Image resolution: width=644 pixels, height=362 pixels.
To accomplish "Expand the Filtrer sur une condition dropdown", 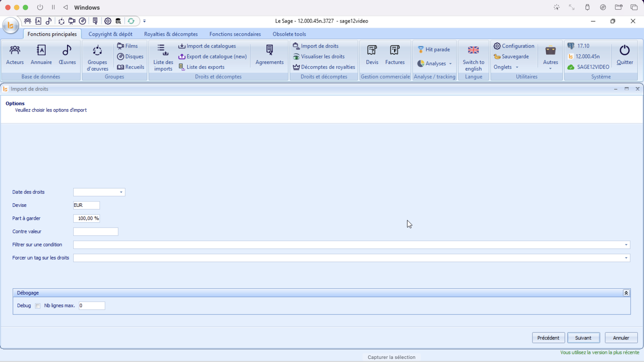I will (626, 245).
